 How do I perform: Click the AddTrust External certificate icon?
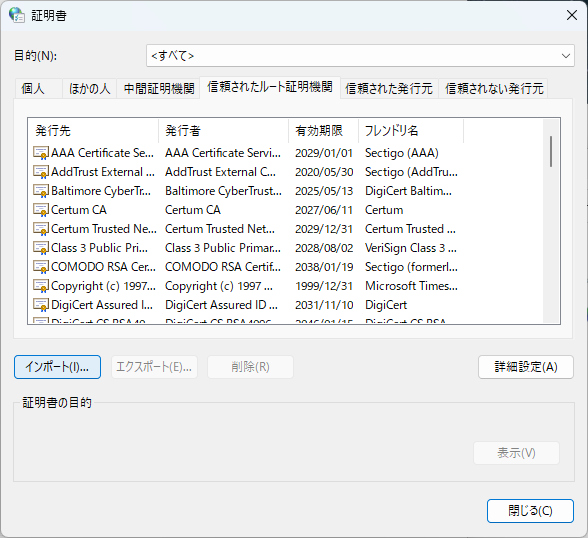click(x=41, y=172)
